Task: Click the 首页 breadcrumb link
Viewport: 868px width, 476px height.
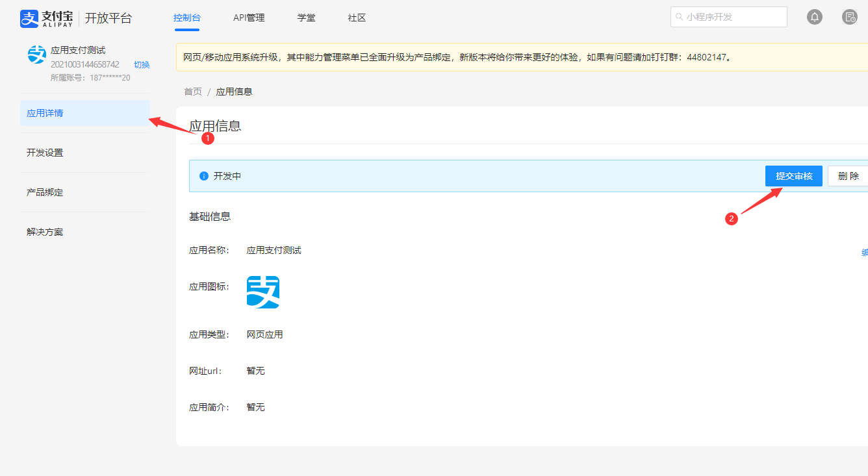Action: pos(193,92)
